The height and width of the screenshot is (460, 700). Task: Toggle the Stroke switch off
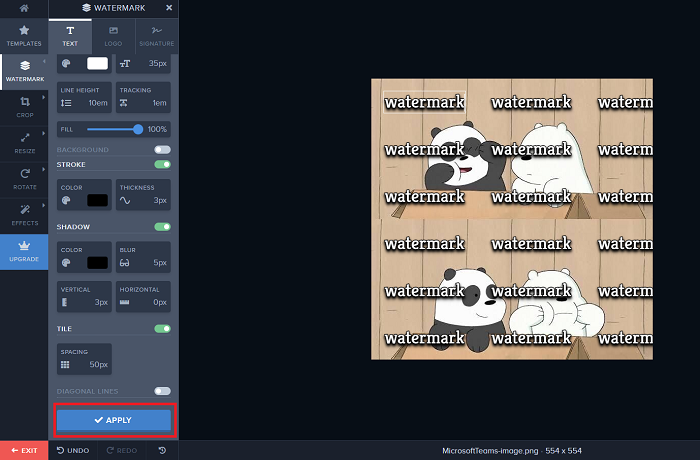click(162, 164)
